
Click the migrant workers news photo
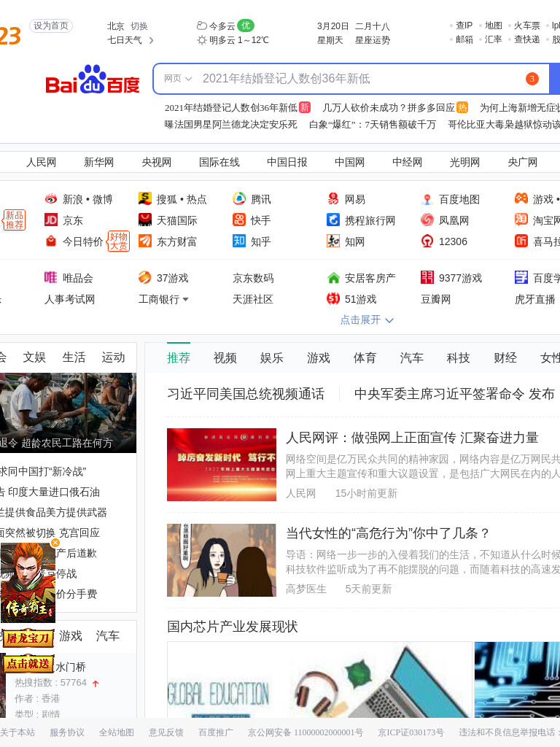point(68,413)
